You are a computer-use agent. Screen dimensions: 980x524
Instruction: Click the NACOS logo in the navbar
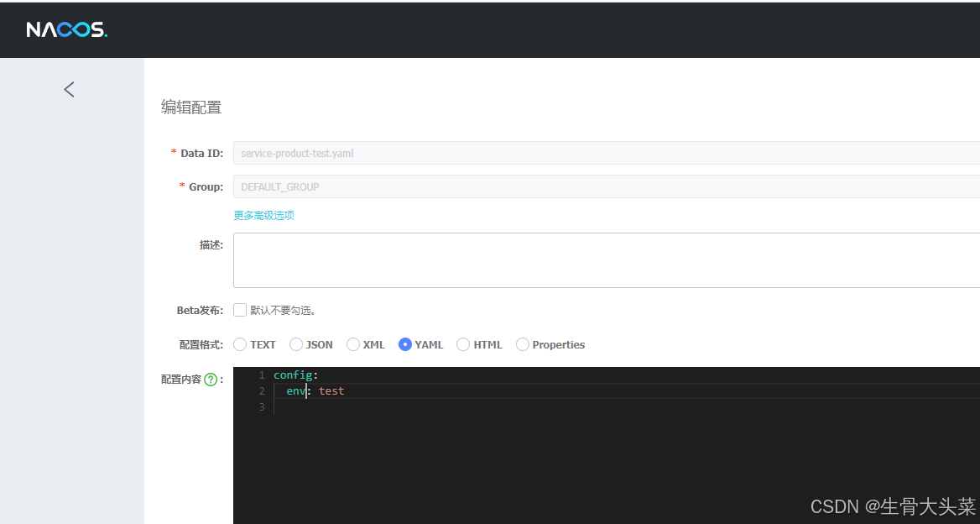click(x=66, y=29)
